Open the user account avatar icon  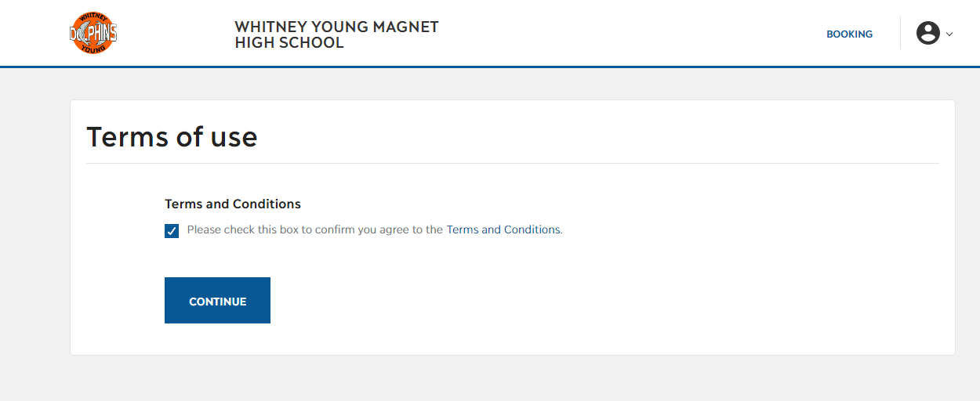coord(928,33)
